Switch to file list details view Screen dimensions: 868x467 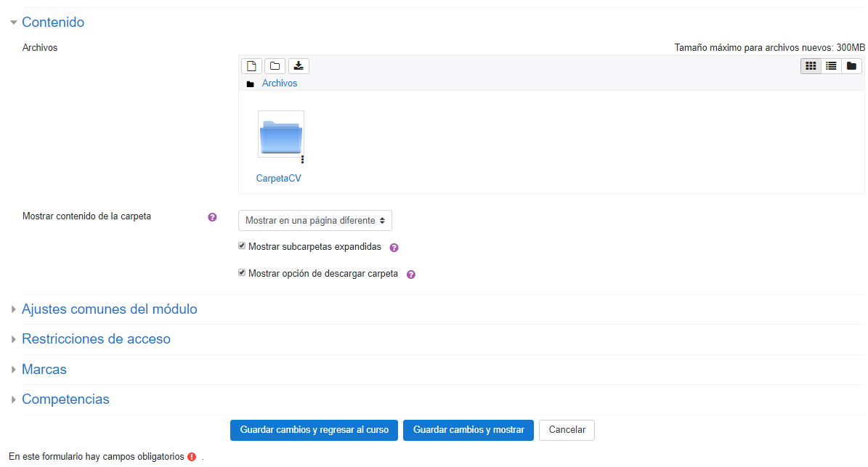(x=831, y=66)
